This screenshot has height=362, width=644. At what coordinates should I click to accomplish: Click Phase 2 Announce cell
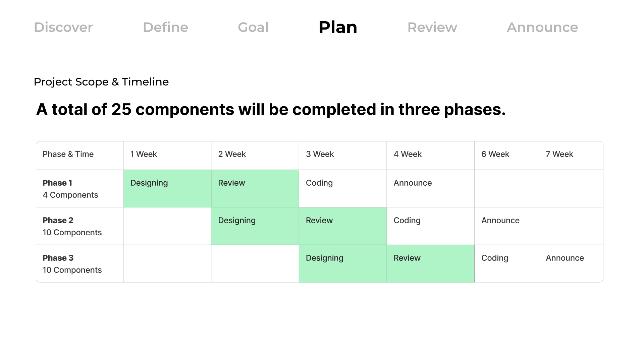click(x=506, y=226)
